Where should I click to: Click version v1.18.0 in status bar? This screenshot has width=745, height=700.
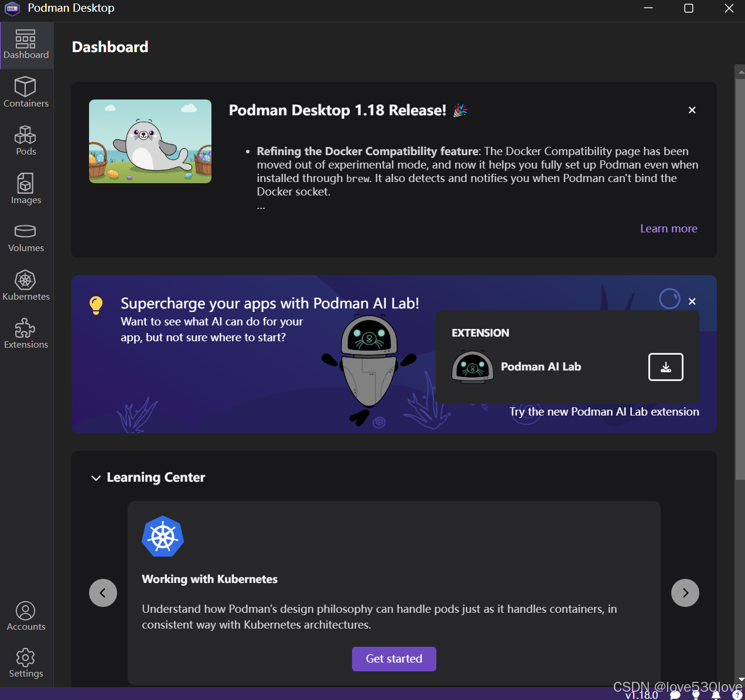tap(641, 695)
